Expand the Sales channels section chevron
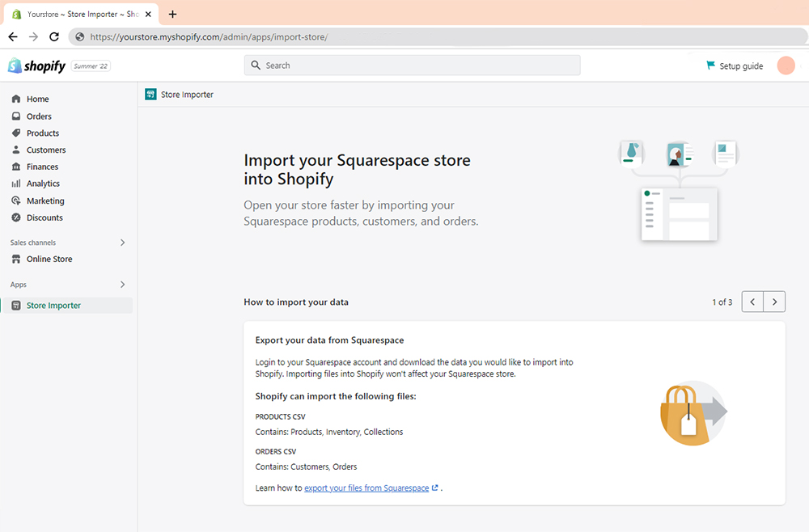This screenshot has height=532, width=809. [122, 243]
